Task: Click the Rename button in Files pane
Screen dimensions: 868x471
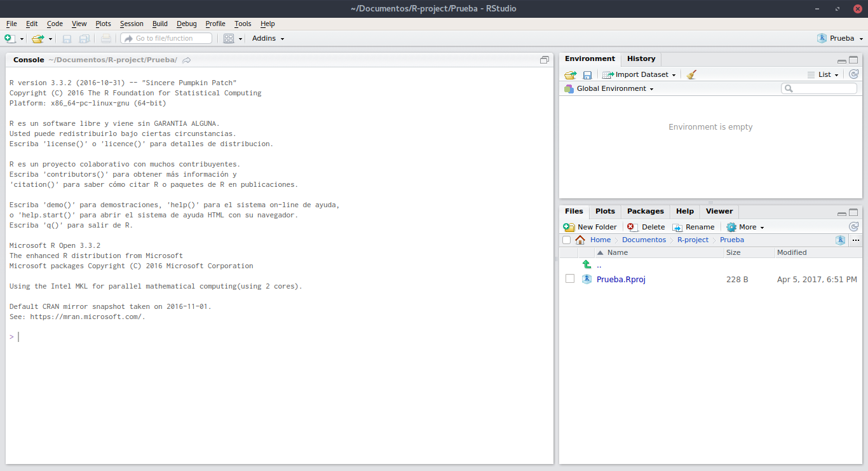Action: pos(693,227)
